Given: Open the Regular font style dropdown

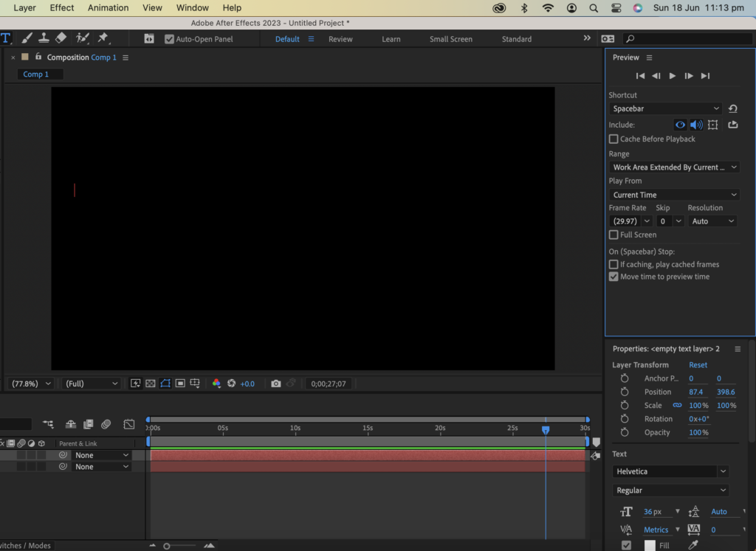Looking at the screenshot, I should click(x=670, y=490).
